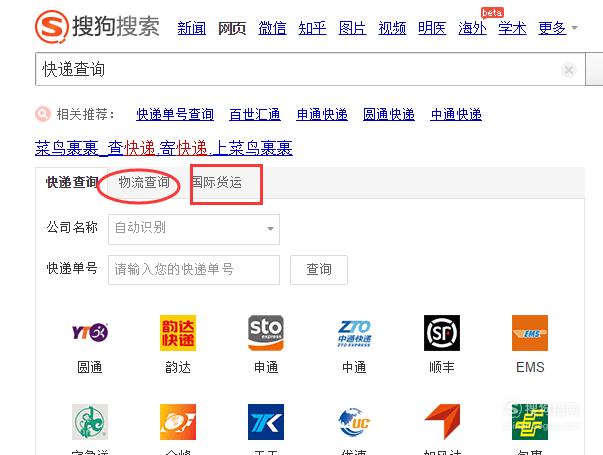Switch to the 国际货运 tab
603x455 pixels.
(x=217, y=182)
